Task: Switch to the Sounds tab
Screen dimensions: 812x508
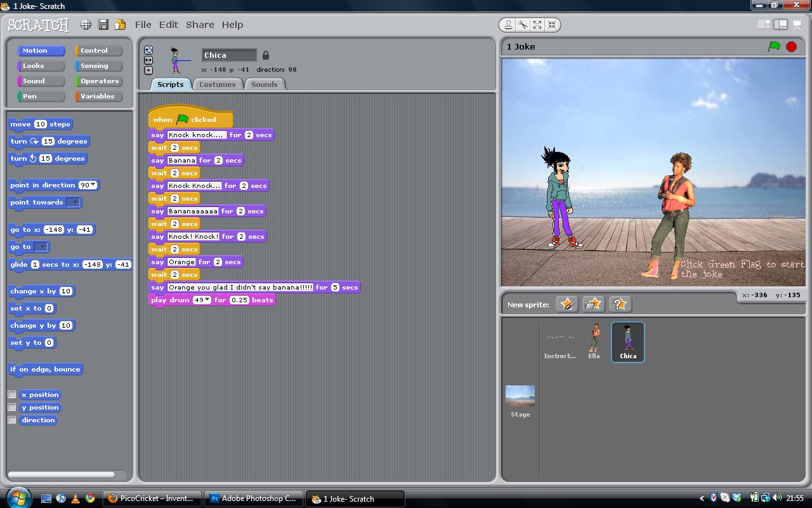Action: [x=265, y=84]
